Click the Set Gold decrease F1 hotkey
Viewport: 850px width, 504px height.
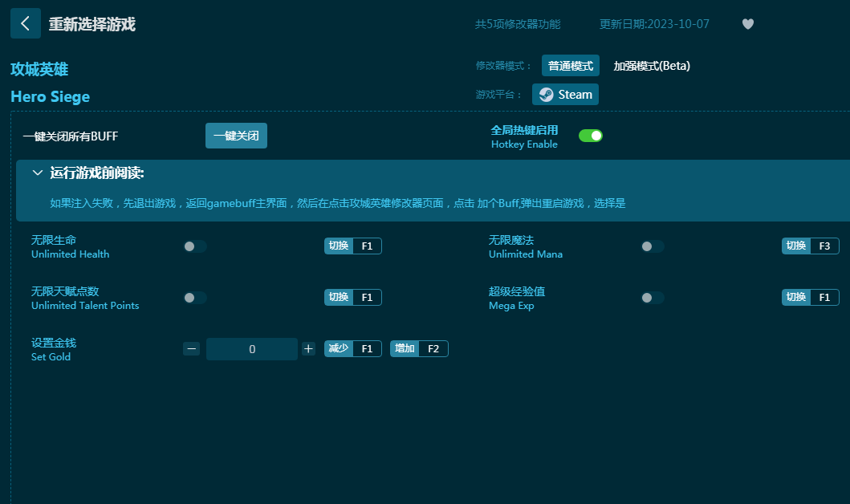353,349
